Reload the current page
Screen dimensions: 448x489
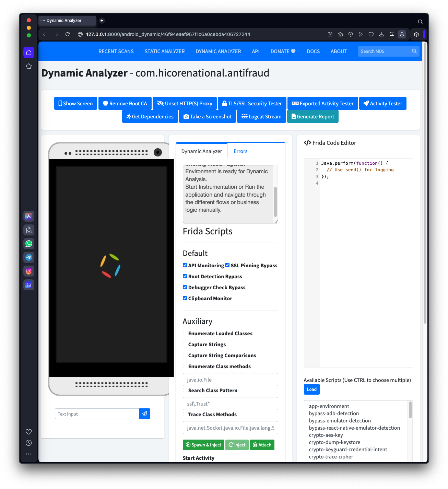[68, 34]
